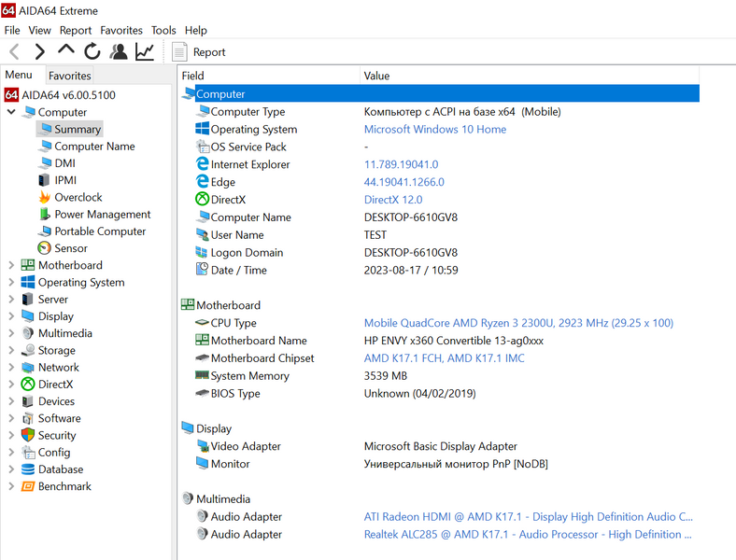Click the Multimedia speaker icon in the tree
Screen dimensions: 736x560
coord(28,333)
